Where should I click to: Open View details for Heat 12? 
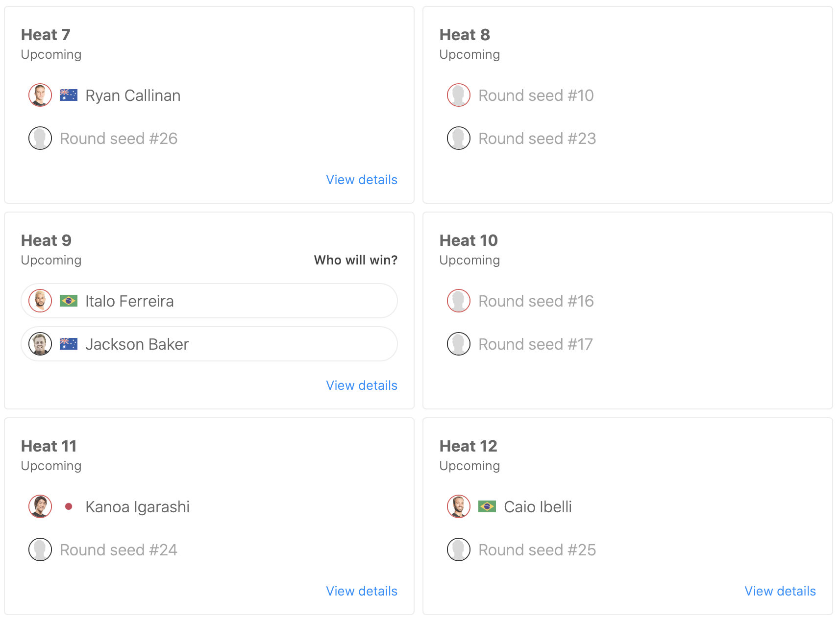[x=780, y=591]
